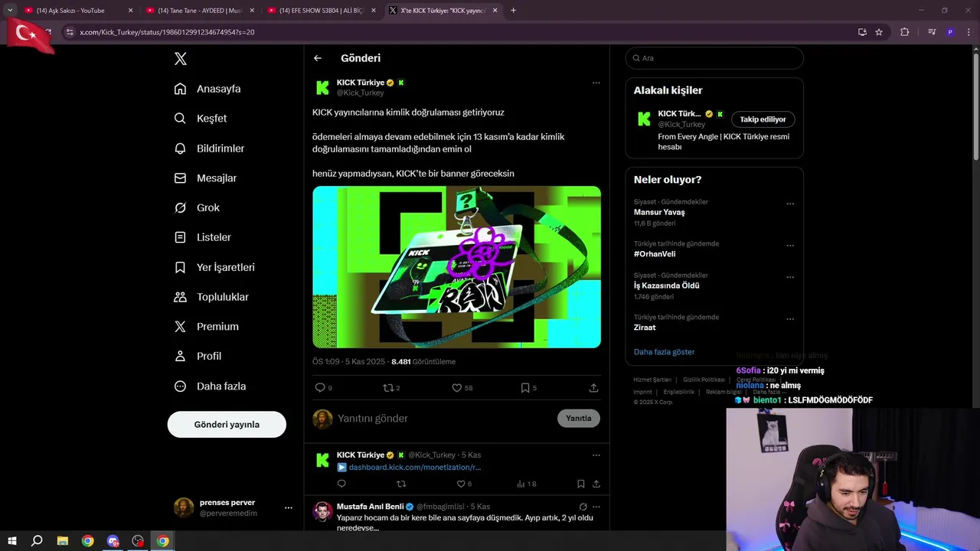Click the X logo in sidebar
This screenshot has height=551, width=980.
(x=181, y=59)
